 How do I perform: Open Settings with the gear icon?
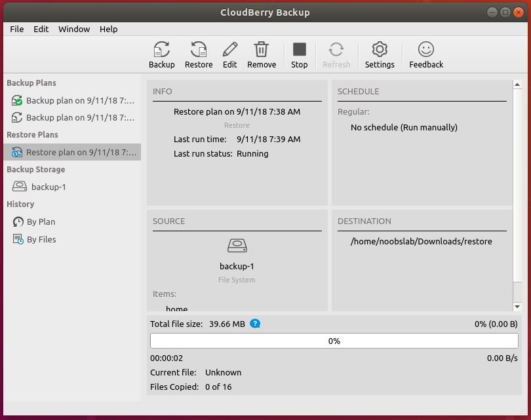pyautogui.click(x=380, y=55)
